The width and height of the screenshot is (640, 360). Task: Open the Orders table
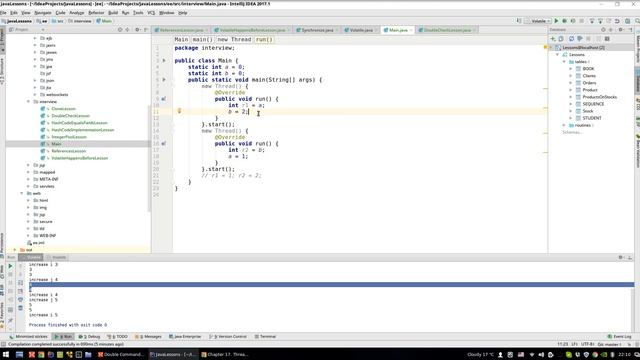[589, 83]
